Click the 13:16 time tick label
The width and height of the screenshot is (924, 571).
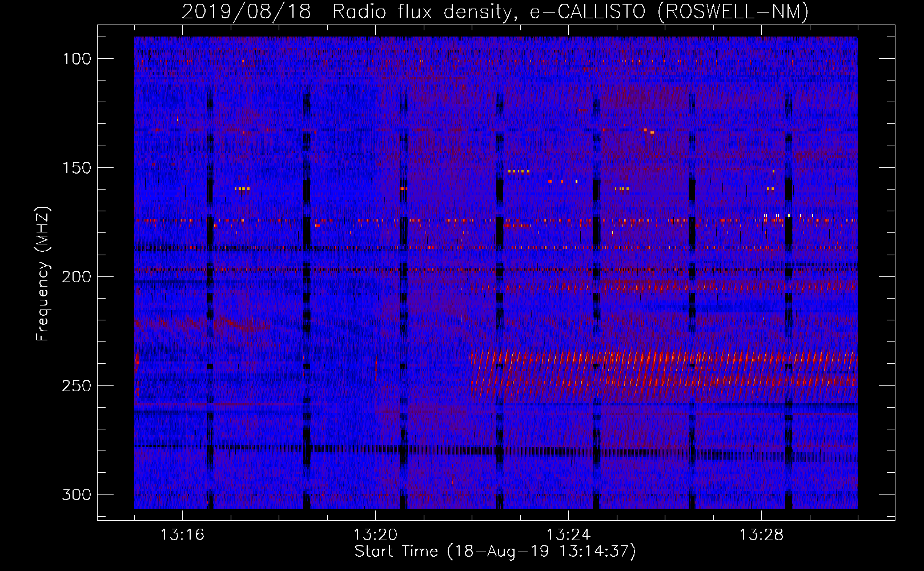point(182,535)
